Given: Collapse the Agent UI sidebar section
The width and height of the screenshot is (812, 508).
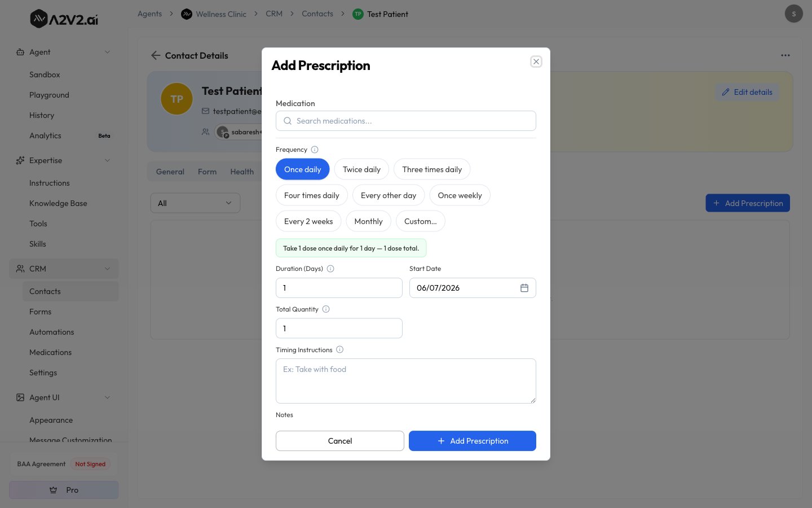Looking at the screenshot, I should [x=108, y=397].
